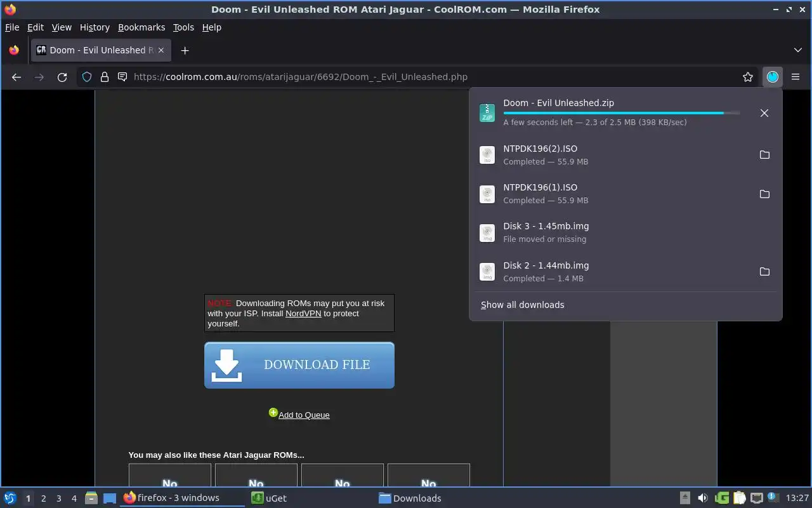Image resolution: width=812 pixels, height=508 pixels.
Task: Open the NordVPN link in the note
Action: tap(303, 314)
